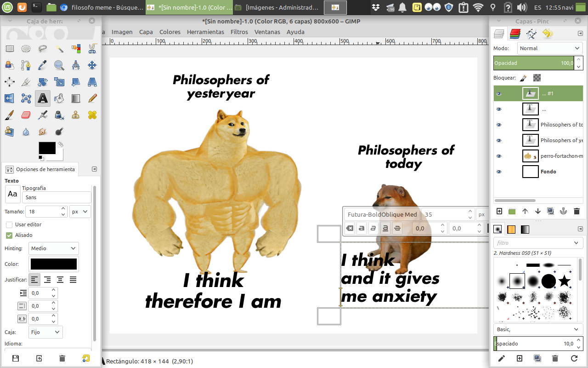Select the Rotate tool
588x368 pixels.
(x=43, y=81)
